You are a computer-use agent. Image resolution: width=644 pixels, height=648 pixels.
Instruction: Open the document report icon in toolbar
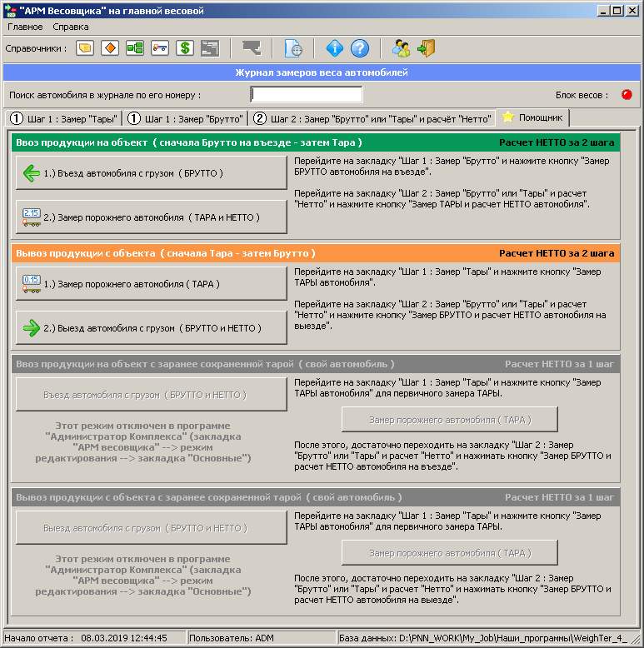pos(292,48)
